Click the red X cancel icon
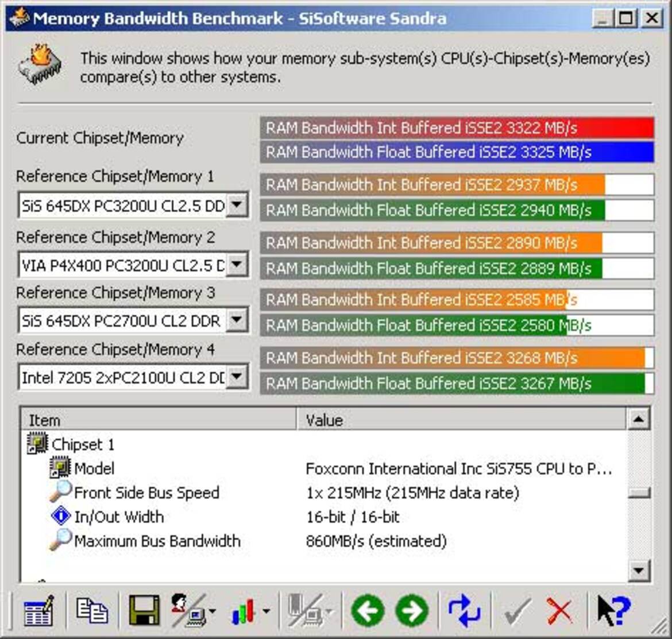 coord(560,611)
